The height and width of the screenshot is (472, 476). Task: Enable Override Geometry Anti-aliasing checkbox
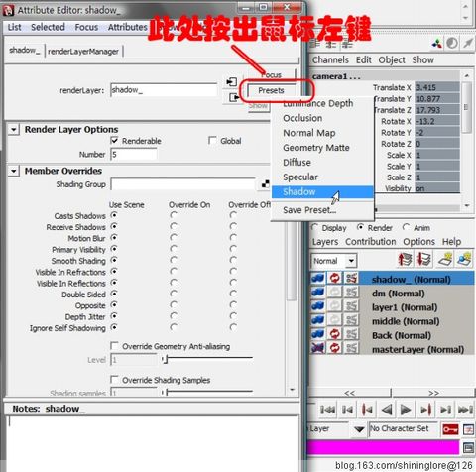click(x=114, y=346)
